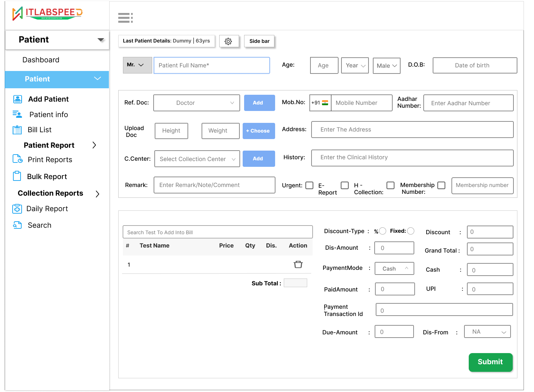Click the UPI amount field
Image resolution: width=534 pixels, height=392 pixels.
point(490,289)
